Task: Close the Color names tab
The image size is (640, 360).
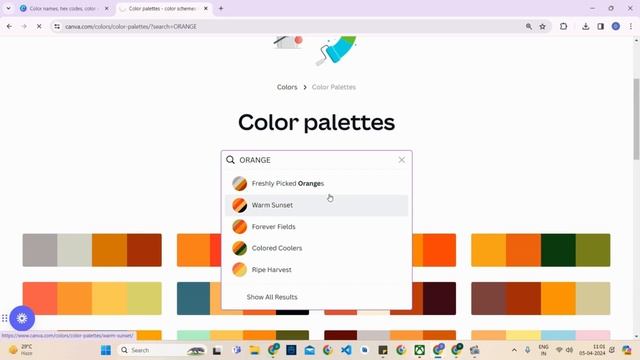Action: pyautogui.click(x=107, y=8)
